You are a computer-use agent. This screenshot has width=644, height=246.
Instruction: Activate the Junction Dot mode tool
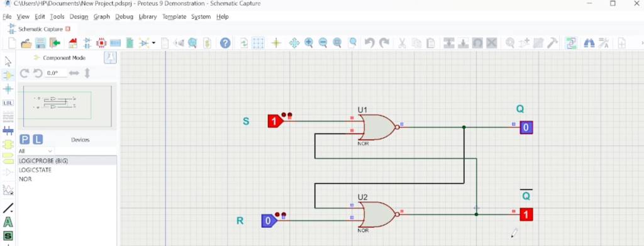click(8, 89)
